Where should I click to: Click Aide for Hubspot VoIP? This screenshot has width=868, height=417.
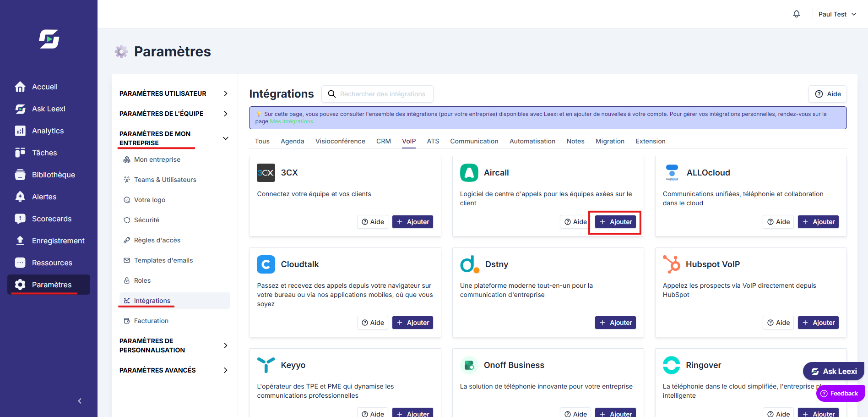pos(778,323)
